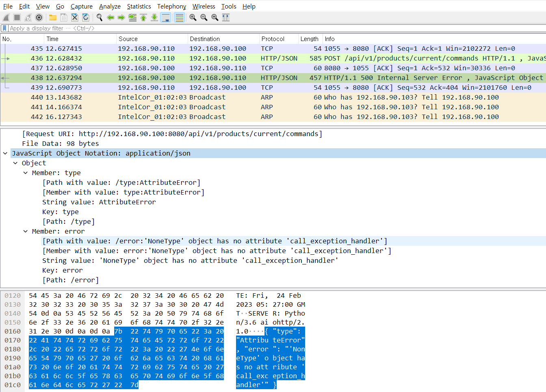546x392 pixels.
Task: Zoom out main window text
Action: coord(204,17)
